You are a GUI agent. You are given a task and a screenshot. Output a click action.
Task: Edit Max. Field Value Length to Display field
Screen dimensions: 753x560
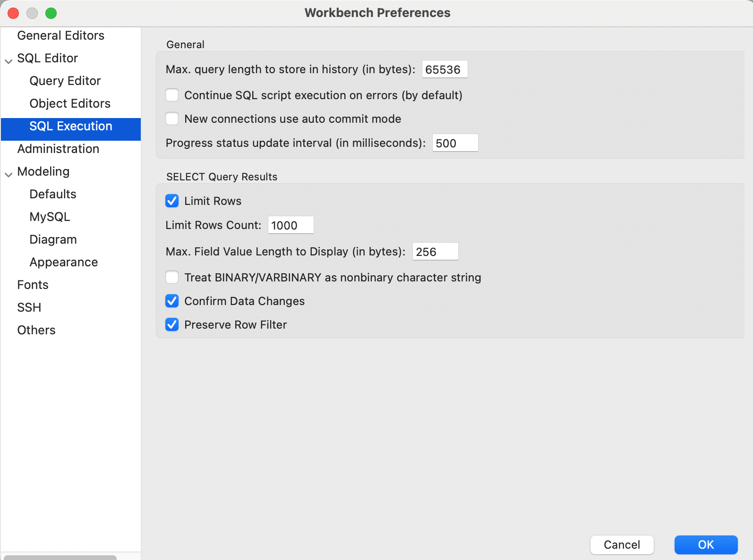pos(435,252)
